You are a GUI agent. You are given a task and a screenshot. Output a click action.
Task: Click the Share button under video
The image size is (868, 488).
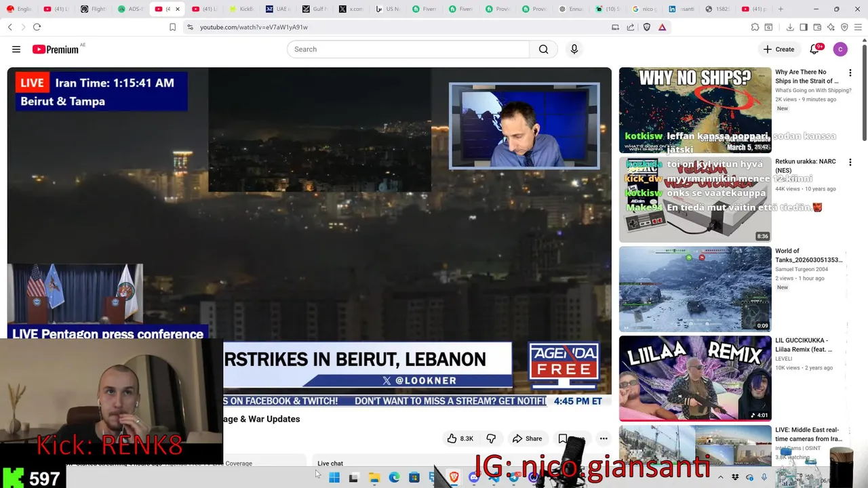click(528, 439)
